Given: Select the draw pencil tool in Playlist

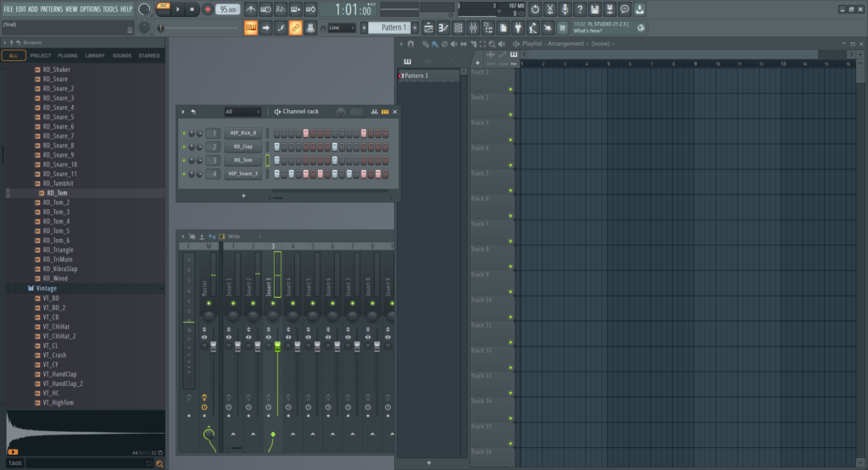Looking at the screenshot, I should (426, 44).
